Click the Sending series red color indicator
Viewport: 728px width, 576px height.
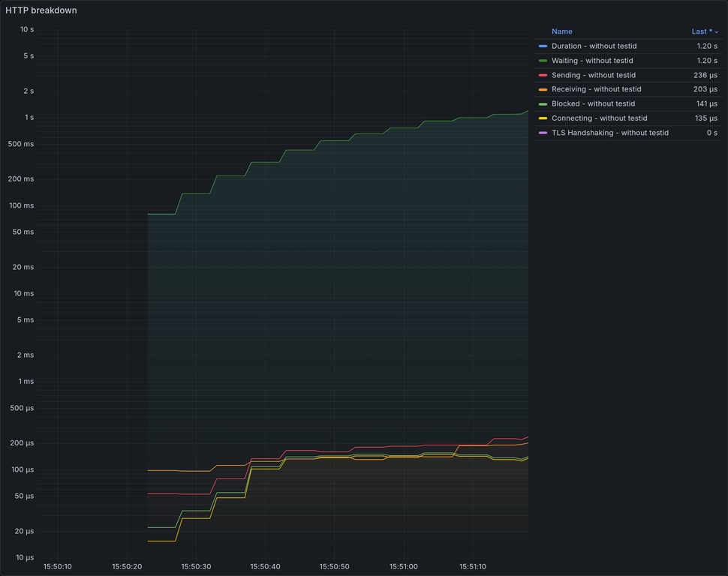pos(542,75)
